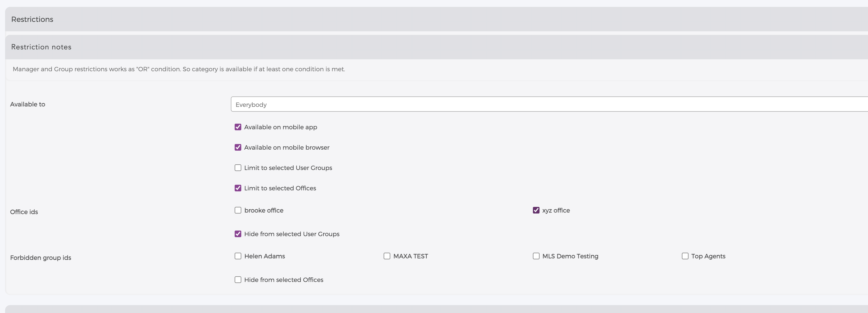Open the Available to Everybody dropdown
The width and height of the screenshot is (868, 313).
pyautogui.click(x=549, y=104)
